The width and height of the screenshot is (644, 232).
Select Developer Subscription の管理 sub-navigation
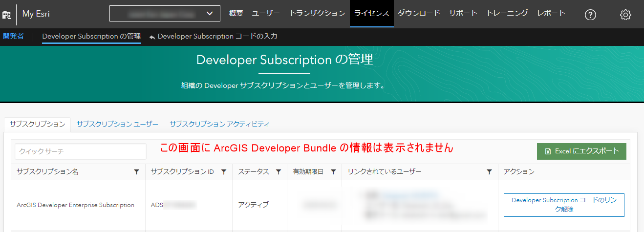point(91,37)
